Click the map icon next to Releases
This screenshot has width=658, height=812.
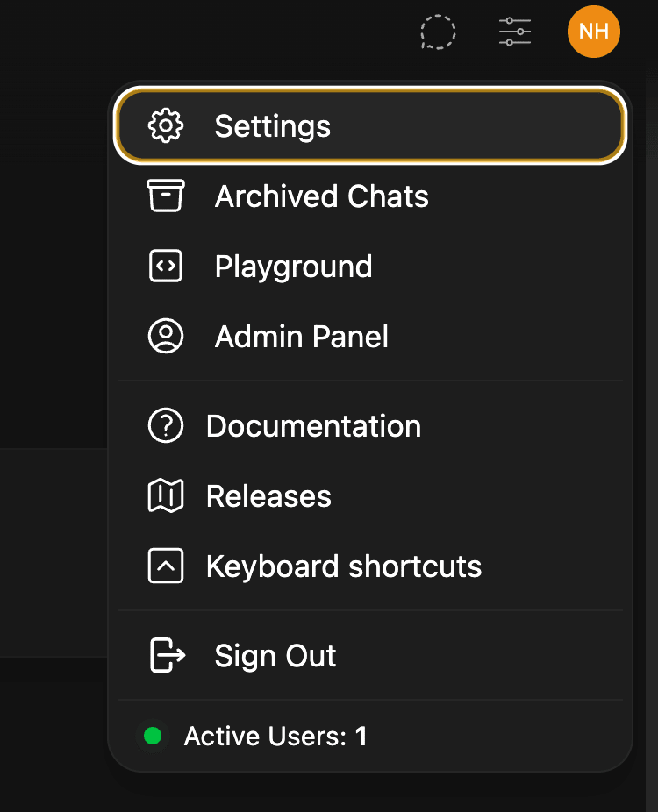click(x=166, y=496)
